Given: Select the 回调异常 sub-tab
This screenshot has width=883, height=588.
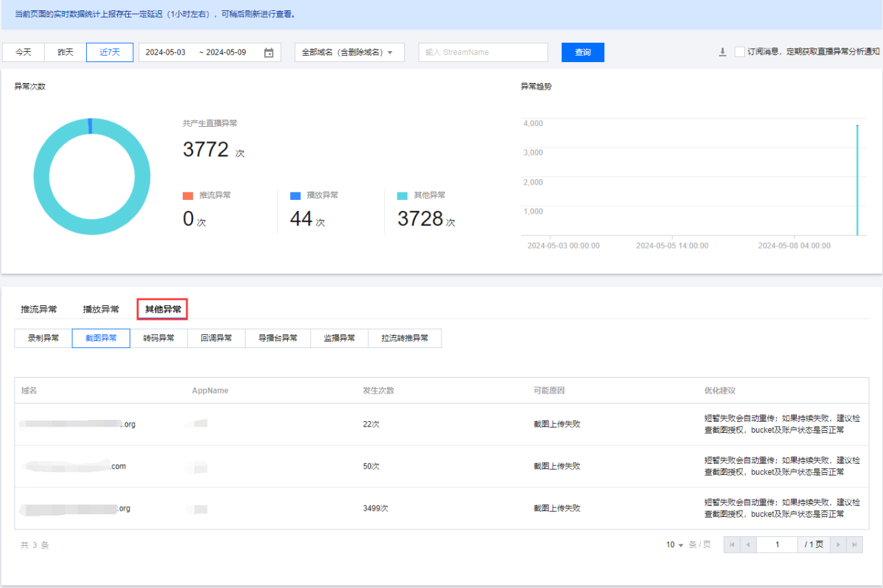Looking at the screenshot, I should (x=217, y=338).
